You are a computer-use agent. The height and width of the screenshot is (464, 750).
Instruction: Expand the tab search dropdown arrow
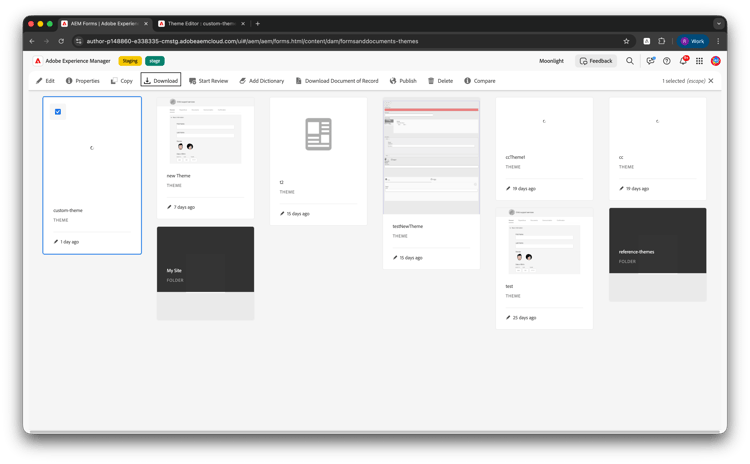click(718, 23)
